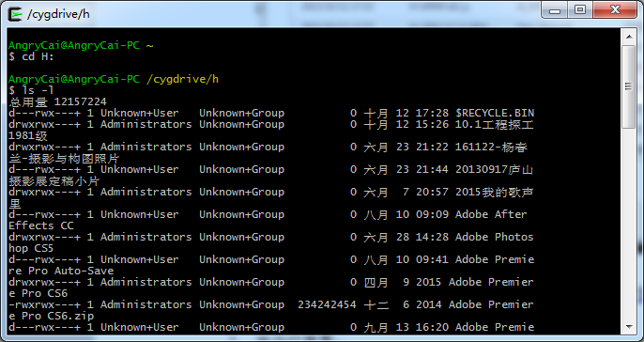Screen dimensions: 644x342
Task: Click the timestamp 09:09
Action: click(432, 214)
